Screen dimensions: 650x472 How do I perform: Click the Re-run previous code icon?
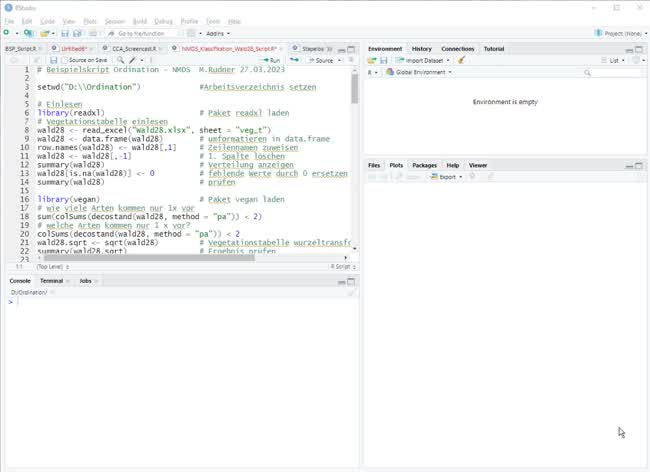(x=294, y=61)
